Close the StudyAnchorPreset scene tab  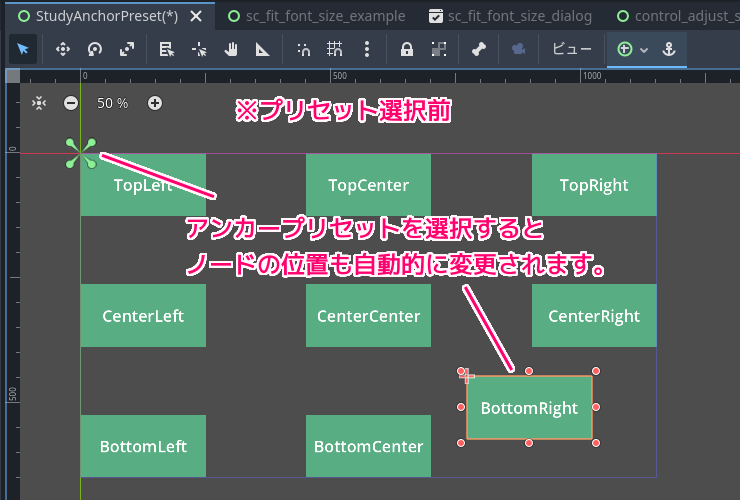196,17
